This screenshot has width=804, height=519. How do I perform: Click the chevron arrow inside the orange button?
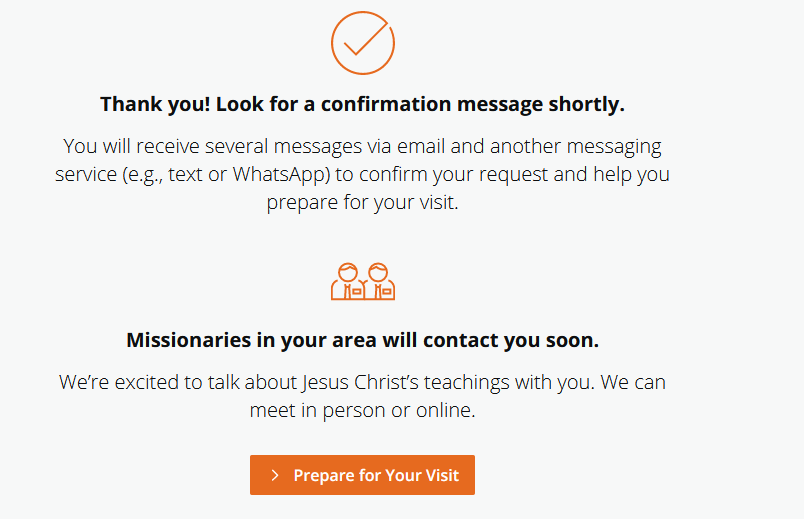point(275,476)
